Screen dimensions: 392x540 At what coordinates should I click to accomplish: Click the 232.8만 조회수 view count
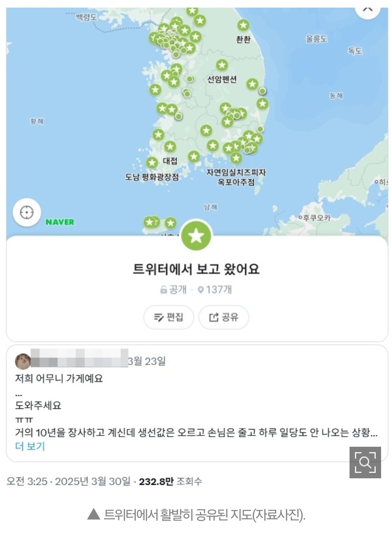tap(171, 481)
